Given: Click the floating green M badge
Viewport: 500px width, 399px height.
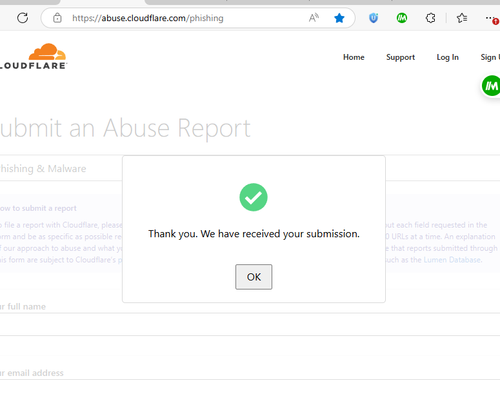Looking at the screenshot, I should point(491,86).
